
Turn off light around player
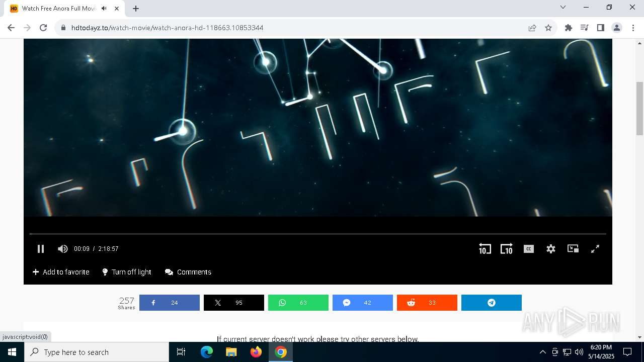tap(126, 272)
